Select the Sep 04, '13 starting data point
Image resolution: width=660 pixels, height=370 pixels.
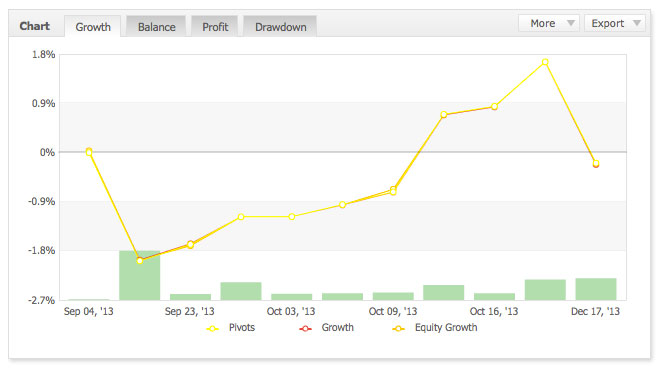(89, 152)
